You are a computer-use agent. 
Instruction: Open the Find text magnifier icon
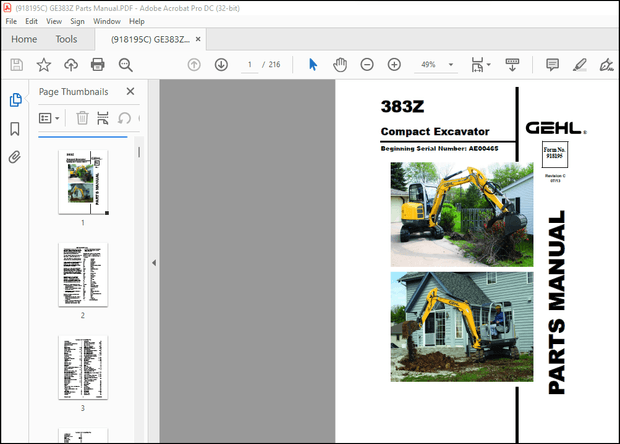pyautogui.click(x=125, y=65)
